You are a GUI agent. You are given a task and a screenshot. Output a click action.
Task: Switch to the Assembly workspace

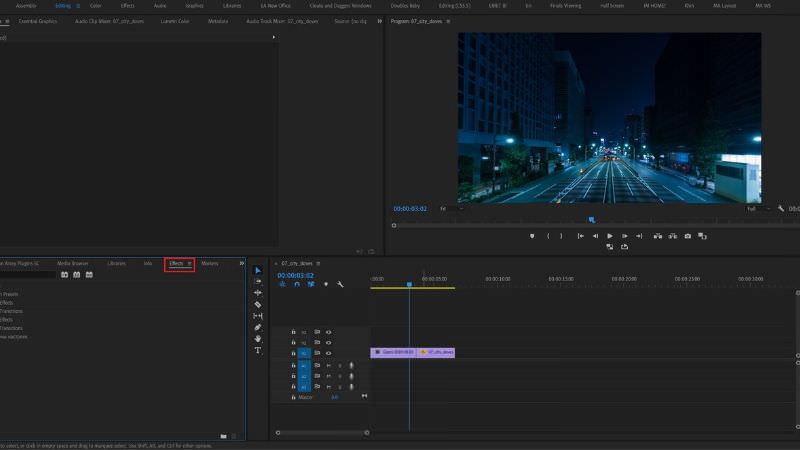(x=26, y=6)
